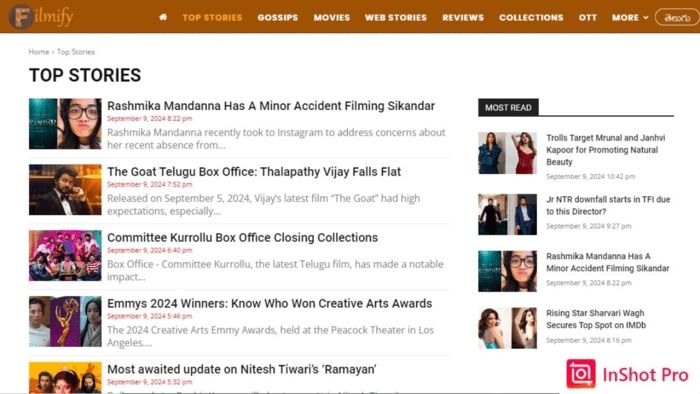This screenshot has width=700, height=394.
Task: Click The Goat Vijay story thumbnail
Action: tap(65, 190)
